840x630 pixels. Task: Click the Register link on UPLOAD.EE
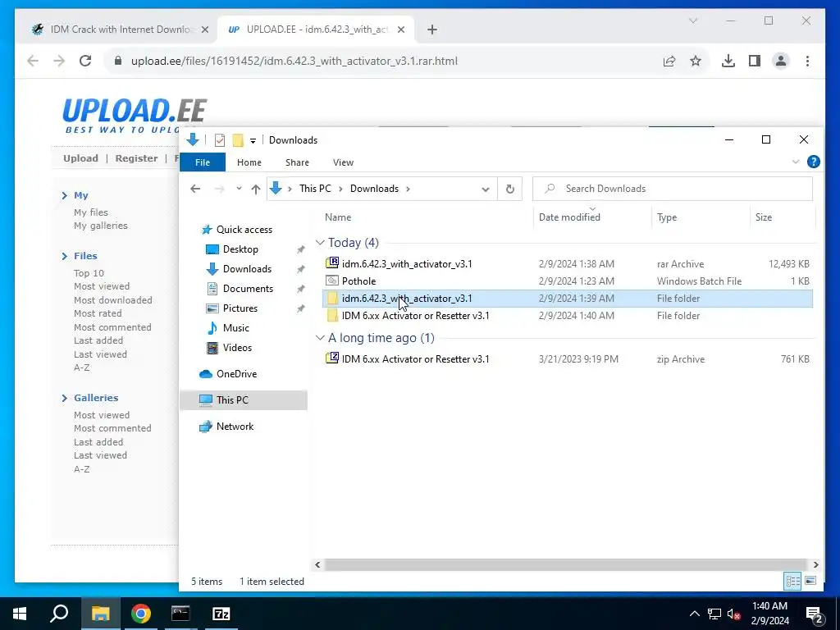(136, 158)
